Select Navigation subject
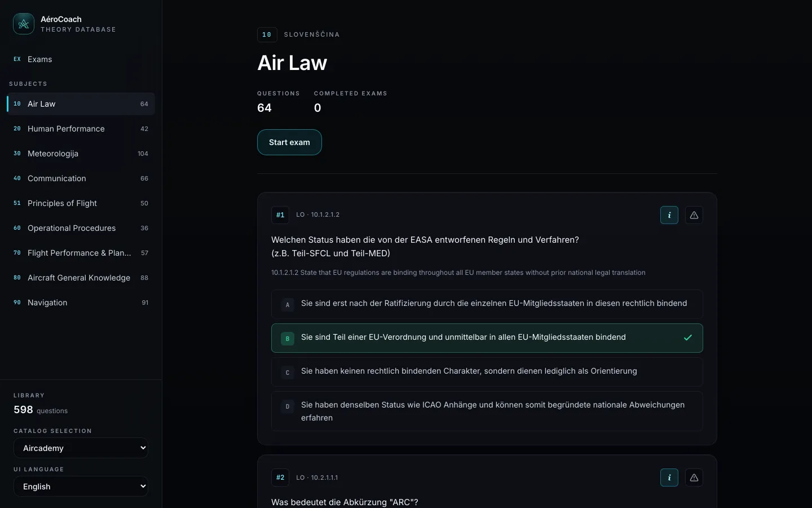The width and height of the screenshot is (812, 508). [x=81, y=303]
